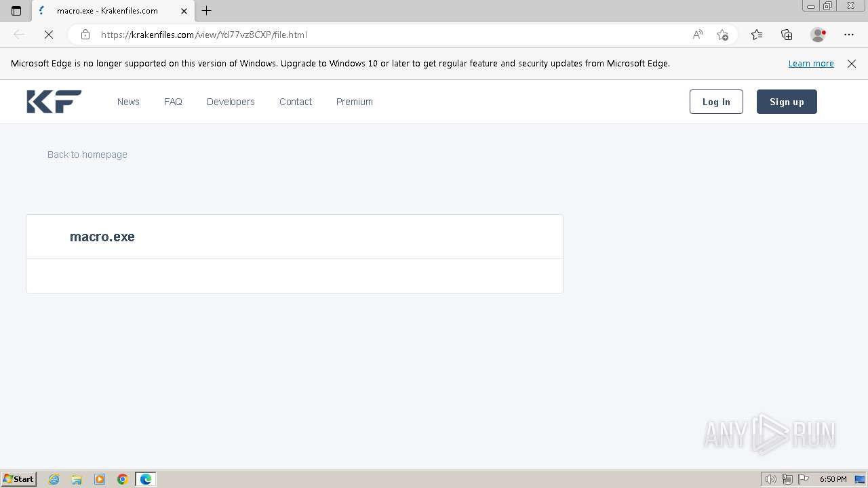This screenshot has height=488, width=868.
Task: Switch to Microsoft Edge taskbar button
Action: 146,479
